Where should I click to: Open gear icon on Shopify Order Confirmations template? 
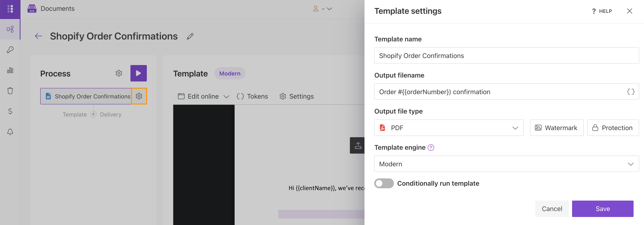pos(139,96)
